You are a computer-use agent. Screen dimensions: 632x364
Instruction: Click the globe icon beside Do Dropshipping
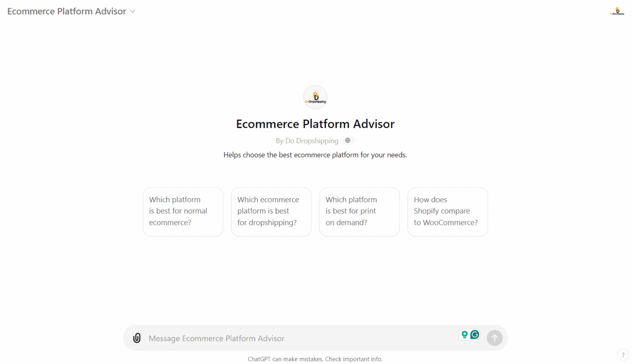(348, 141)
